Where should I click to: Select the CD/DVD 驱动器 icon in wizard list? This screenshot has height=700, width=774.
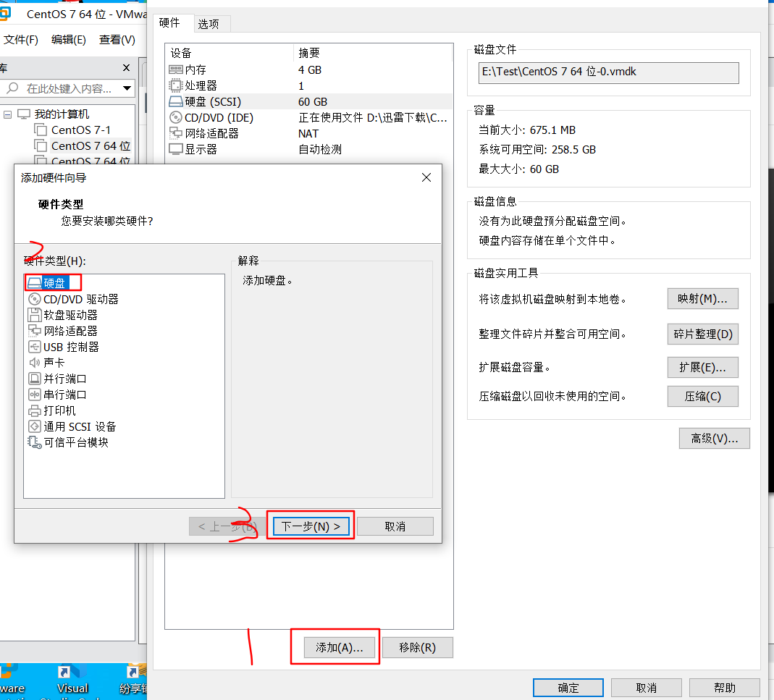35,299
